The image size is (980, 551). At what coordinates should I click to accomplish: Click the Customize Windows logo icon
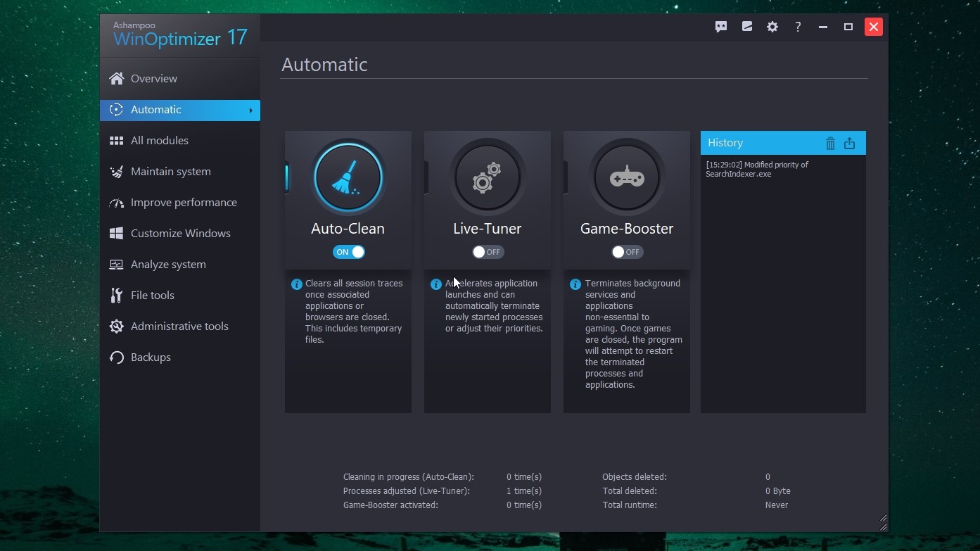pos(117,234)
